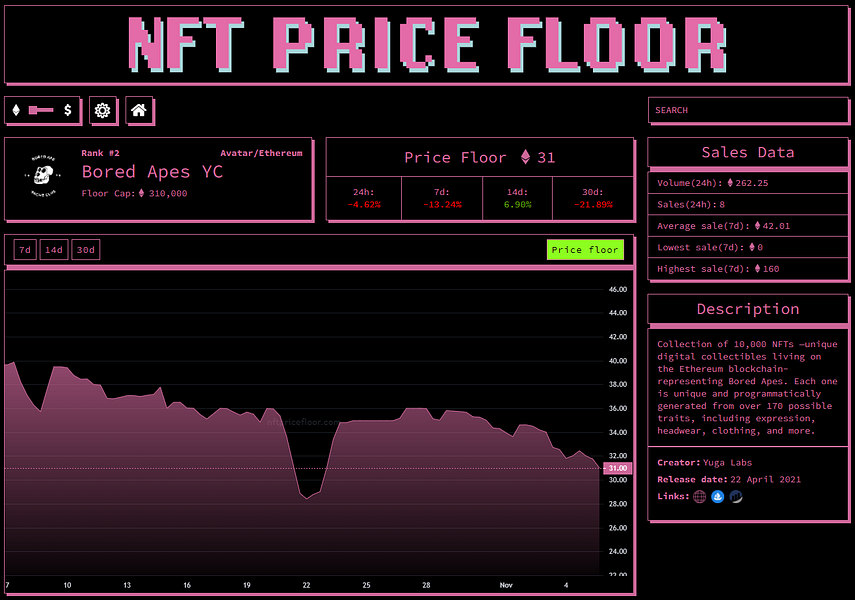Screen dimensions: 855x600
Task: Click the Bored Apes YC collection name
Action: click(152, 172)
